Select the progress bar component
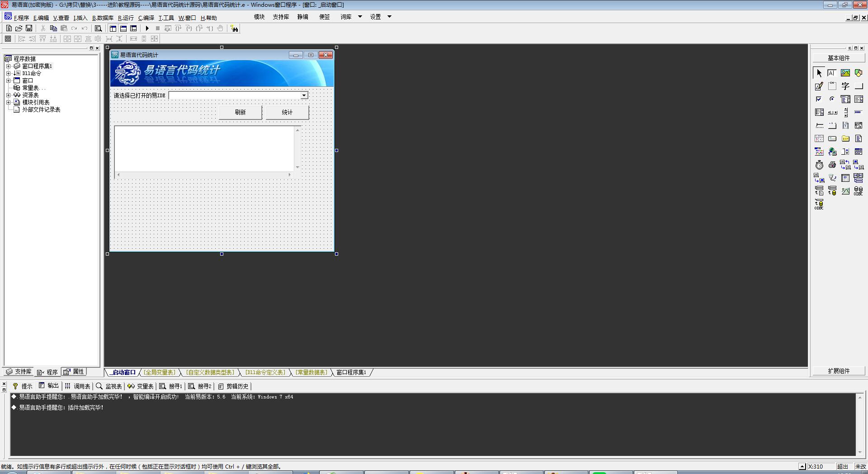This screenshot has height=474, width=868. coord(859,112)
